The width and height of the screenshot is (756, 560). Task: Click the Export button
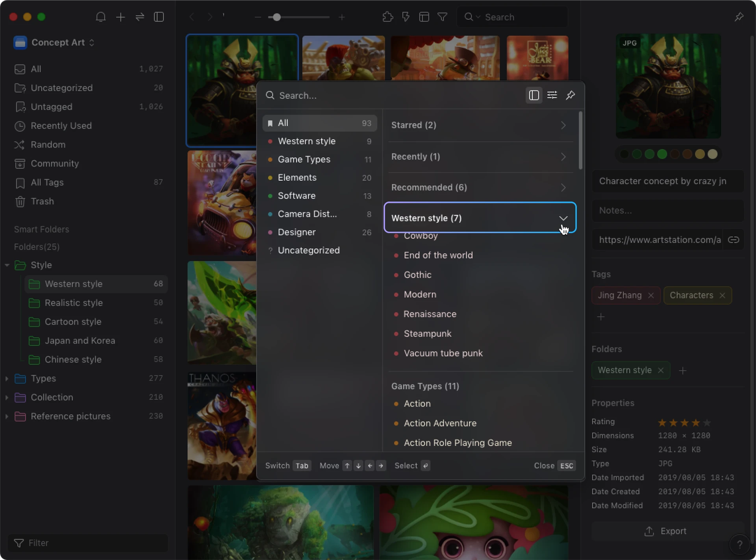[666, 531]
